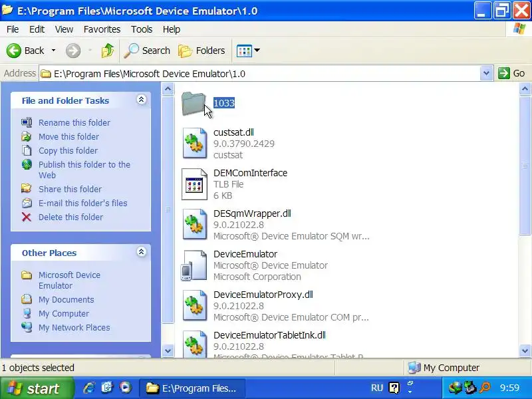
Task: Click the magnifier icon in system tray
Action: click(x=485, y=388)
